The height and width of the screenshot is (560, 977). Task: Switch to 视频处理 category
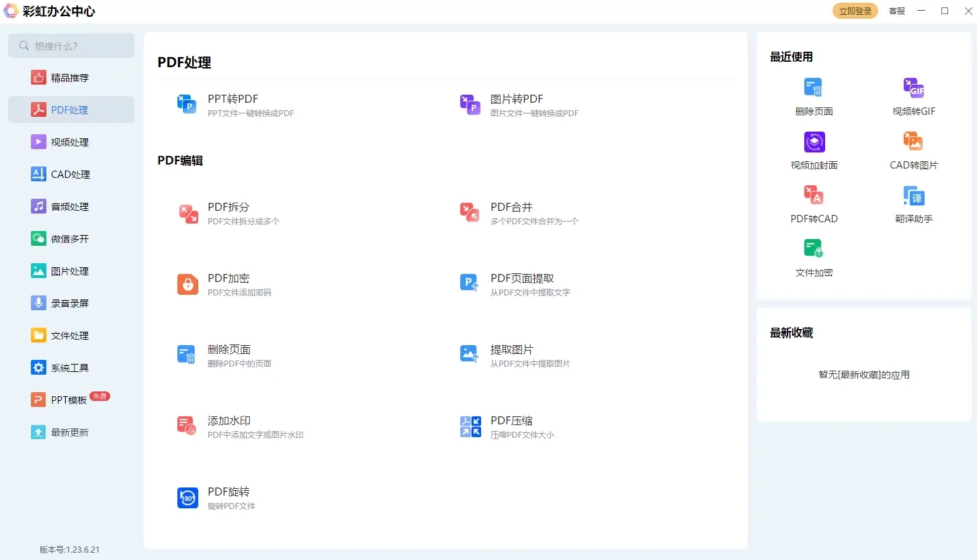click(x=71, y=142)
